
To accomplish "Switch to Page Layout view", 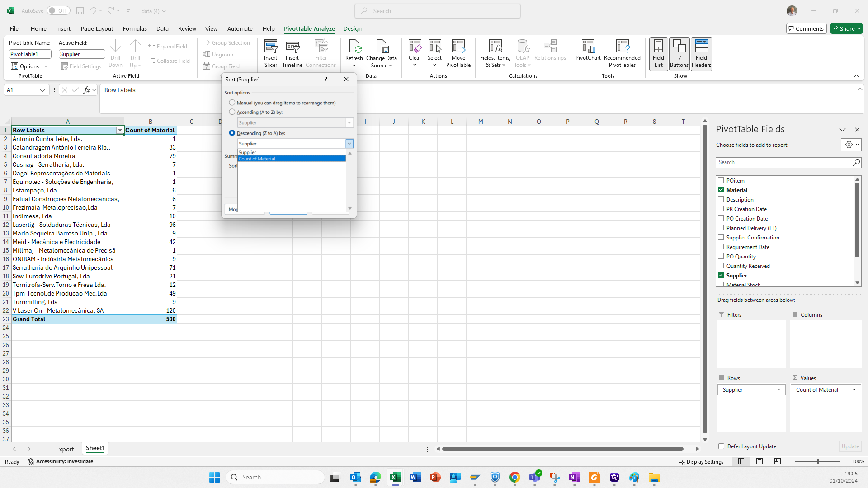I will click(759, 461).
